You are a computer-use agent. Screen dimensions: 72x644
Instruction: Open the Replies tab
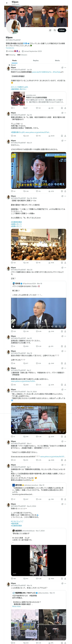tap(36, 61)
